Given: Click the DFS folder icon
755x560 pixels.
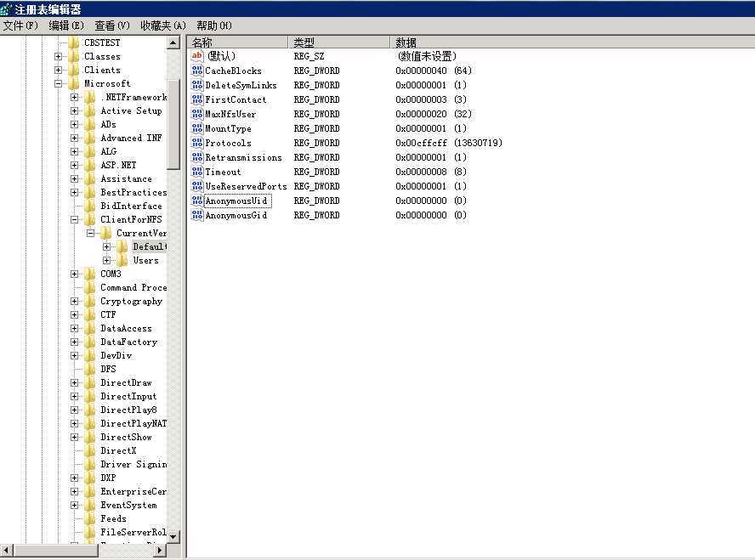Looking at the screenshot, I should pyautogui.click(x=90, y=369).
